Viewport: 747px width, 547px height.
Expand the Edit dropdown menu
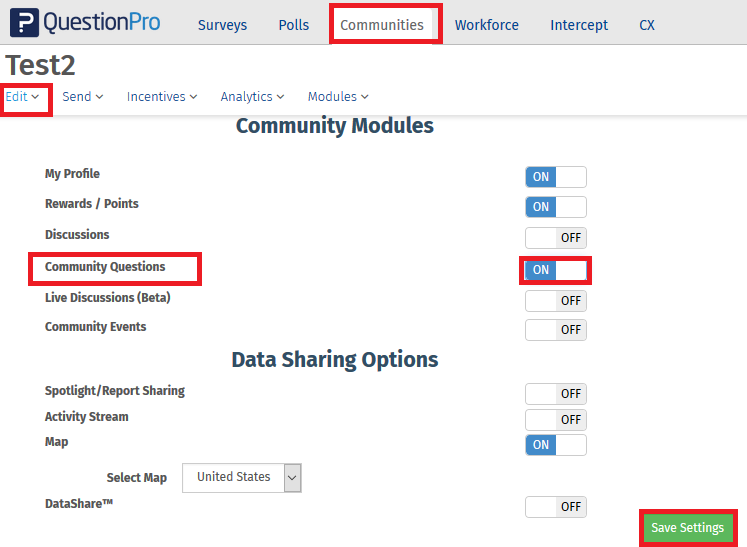[x=22, y=97]
